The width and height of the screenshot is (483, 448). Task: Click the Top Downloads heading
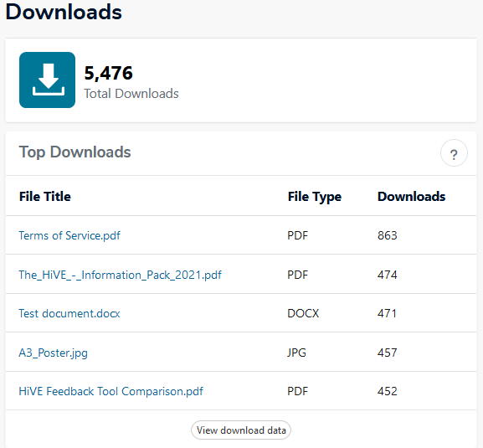tap(75, 152)
